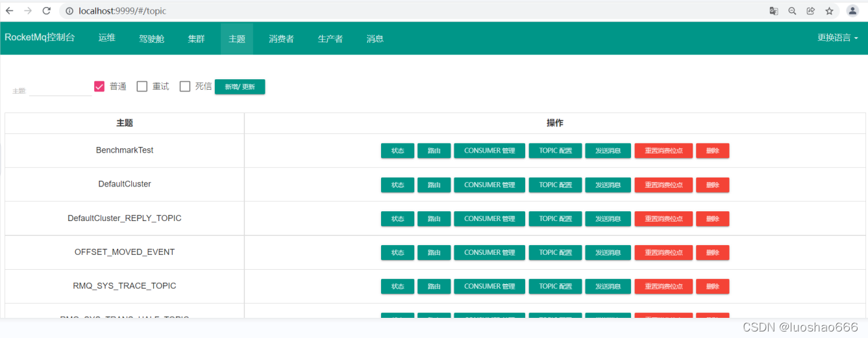
Task: Click 状态 for RMQ_SYS_TRACE_TOPIC
Action: point(397,287)
